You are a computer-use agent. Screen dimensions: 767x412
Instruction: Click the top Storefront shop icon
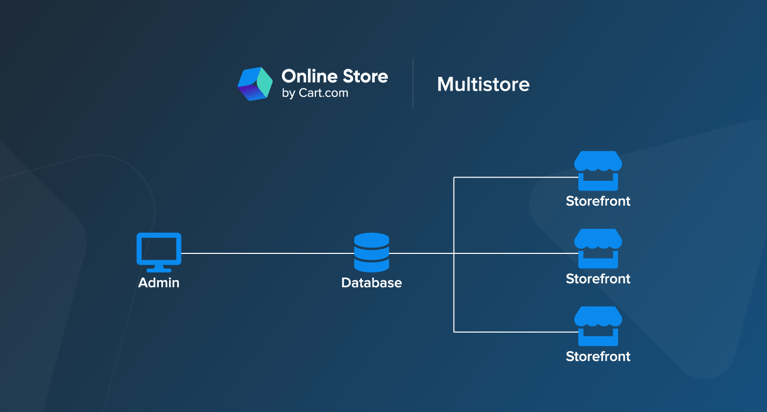coord(598,171)
